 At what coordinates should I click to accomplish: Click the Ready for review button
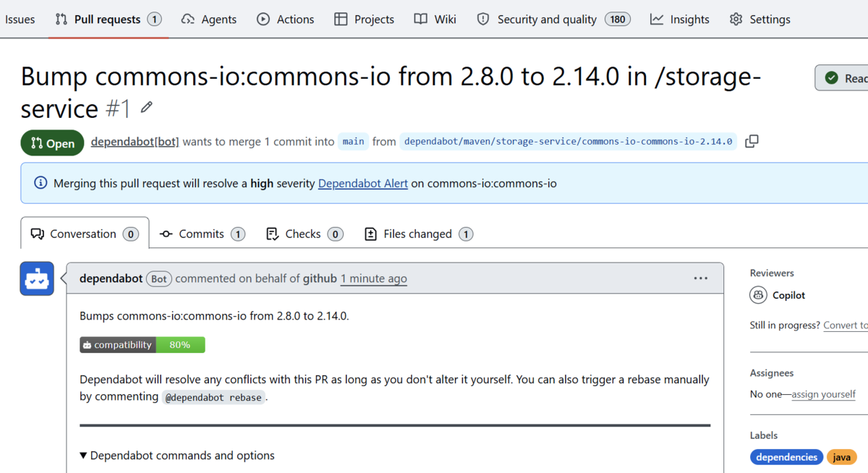tap(841, 78)
